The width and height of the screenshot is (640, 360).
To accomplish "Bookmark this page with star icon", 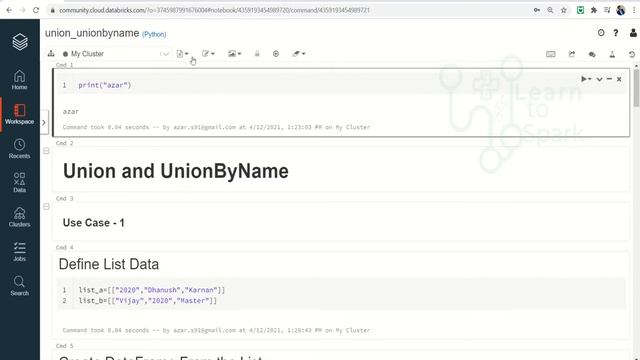I will click(x=564, y=10).
